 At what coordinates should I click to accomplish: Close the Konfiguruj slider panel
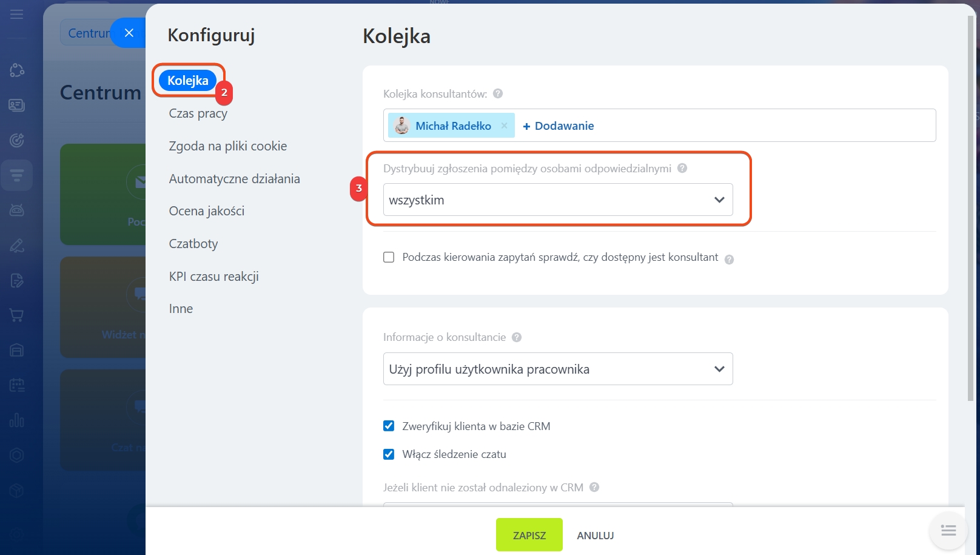click(129, 33)
